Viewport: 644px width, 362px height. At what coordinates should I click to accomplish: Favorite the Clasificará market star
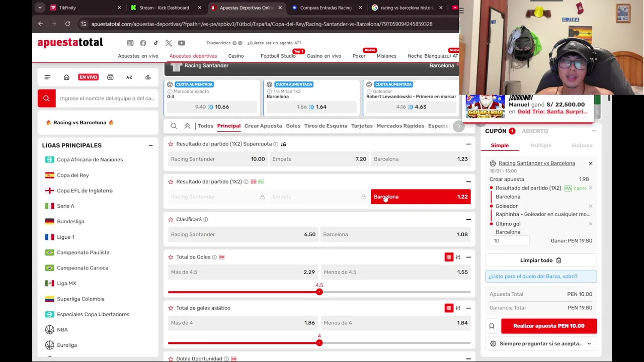point(171,219)
